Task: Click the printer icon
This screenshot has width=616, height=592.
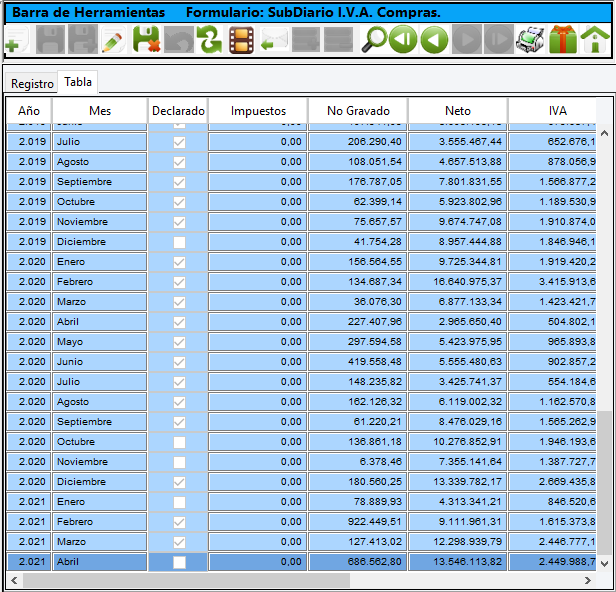Action: click(x=530, y=41)
